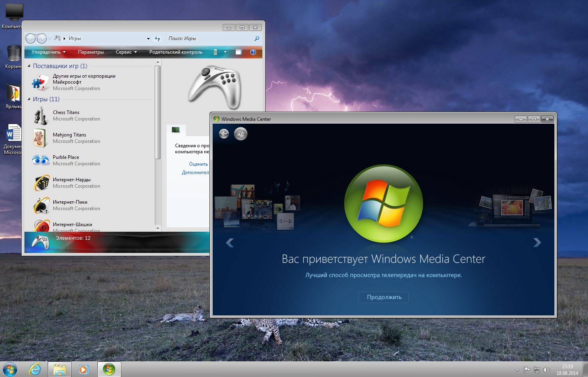Click Mahjong Titans name text
The height and width of the screenshot is (377, 588).
(x=69, y=135)
